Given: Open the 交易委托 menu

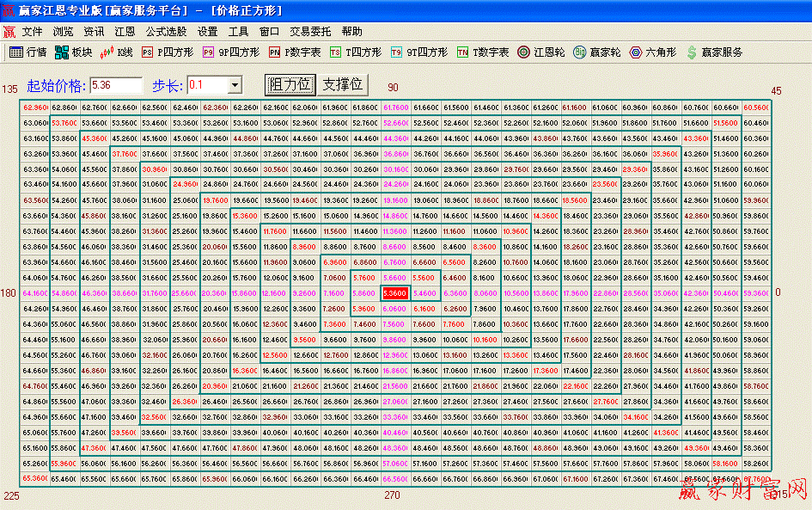Looking at the screenshot, I should tap(310, 31).
